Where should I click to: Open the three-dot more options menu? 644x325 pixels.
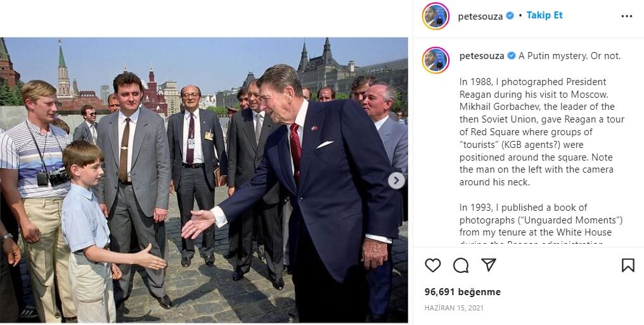click(x=627, y=16)
